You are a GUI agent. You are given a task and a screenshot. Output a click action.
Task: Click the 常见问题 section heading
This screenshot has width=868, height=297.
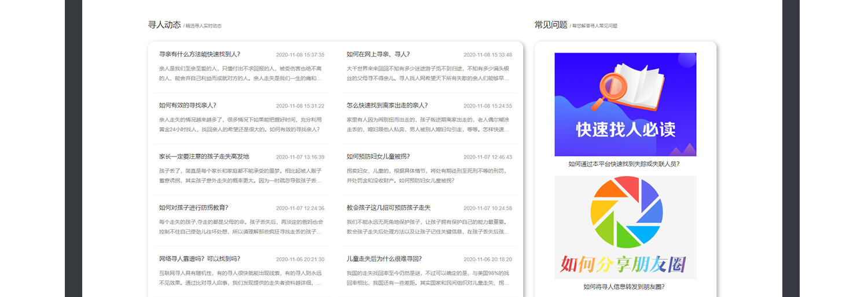tap(551, 25)
